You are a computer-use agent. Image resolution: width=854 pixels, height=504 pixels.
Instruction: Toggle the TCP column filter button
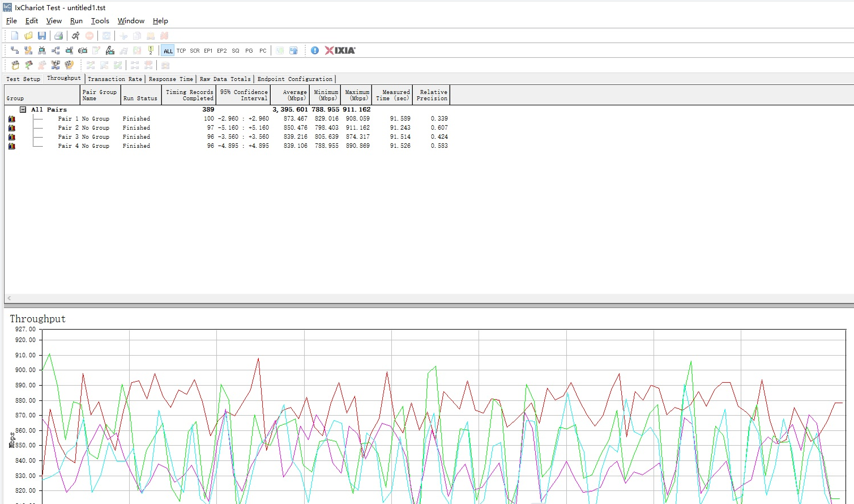(181, 51)
